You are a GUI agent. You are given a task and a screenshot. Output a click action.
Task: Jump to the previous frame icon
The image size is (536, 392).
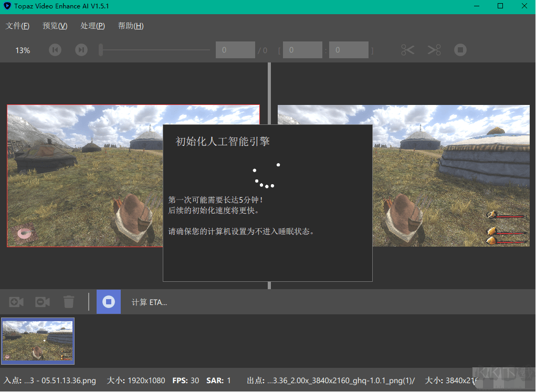tap(55, 50)
